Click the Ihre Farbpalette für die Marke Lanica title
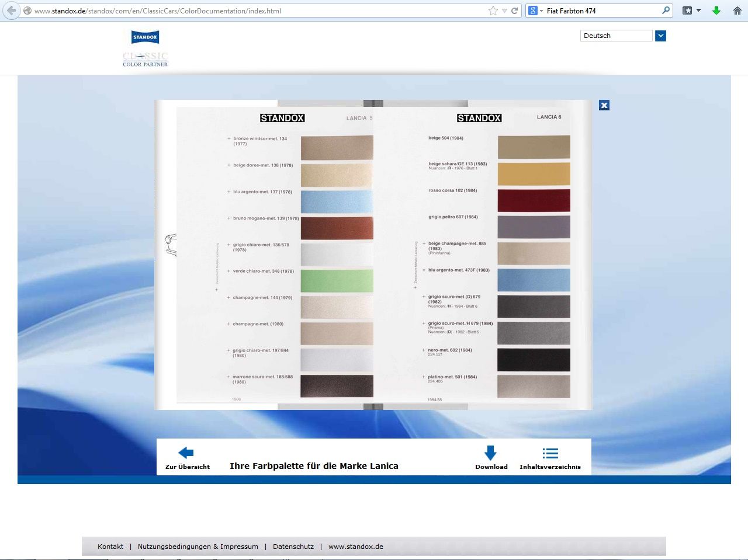 pyautogui.click(x=314, y=466)
